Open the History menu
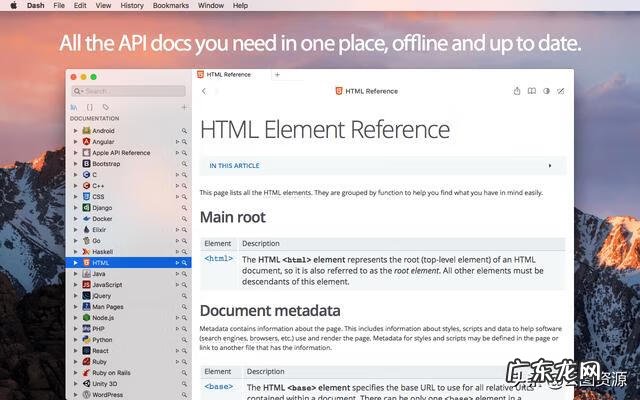640x400 pixels. [132, 5]
